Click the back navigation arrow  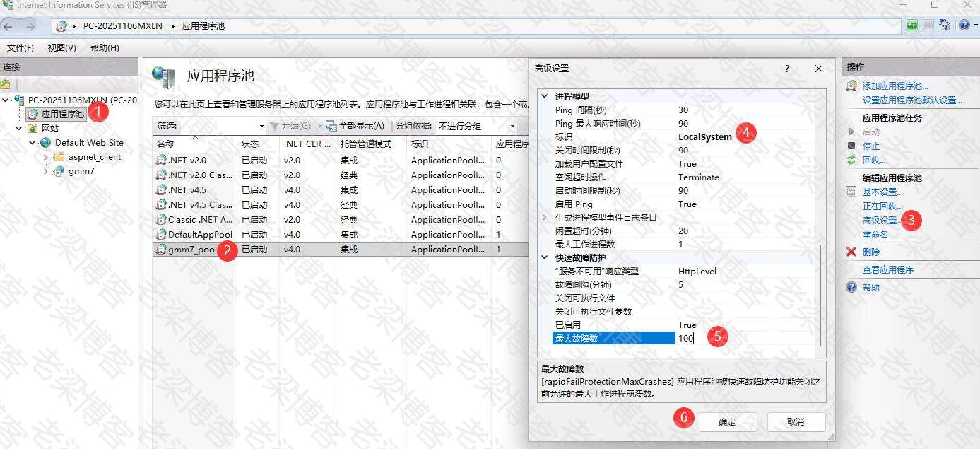tap(8, 26)
